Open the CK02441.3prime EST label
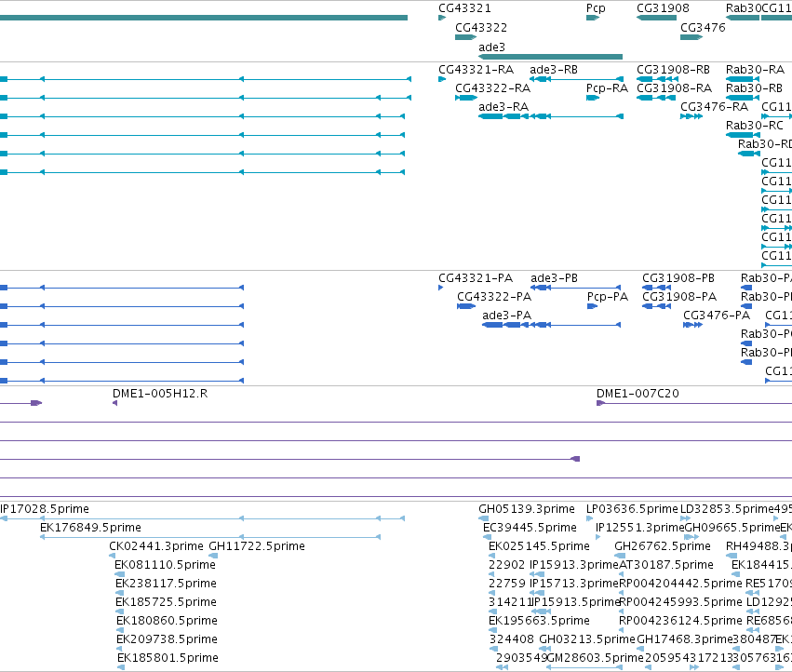The image size is (792, 672). (156, 546)
